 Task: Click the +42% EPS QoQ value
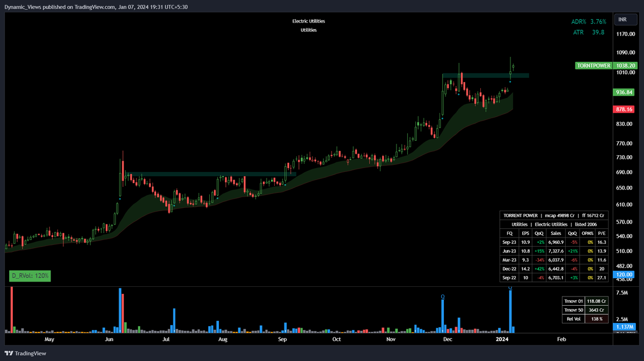click(539, 269)
